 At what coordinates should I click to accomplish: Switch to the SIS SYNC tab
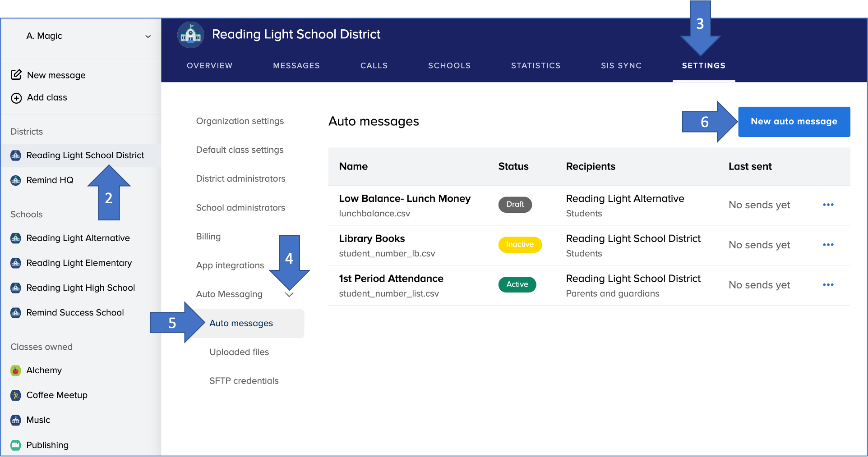621,65
